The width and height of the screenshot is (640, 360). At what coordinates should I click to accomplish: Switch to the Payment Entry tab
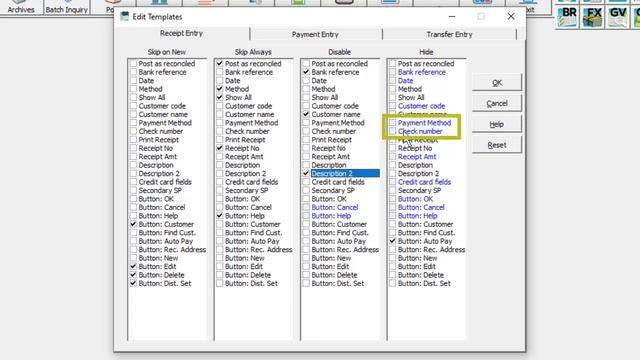click(315, 35)
